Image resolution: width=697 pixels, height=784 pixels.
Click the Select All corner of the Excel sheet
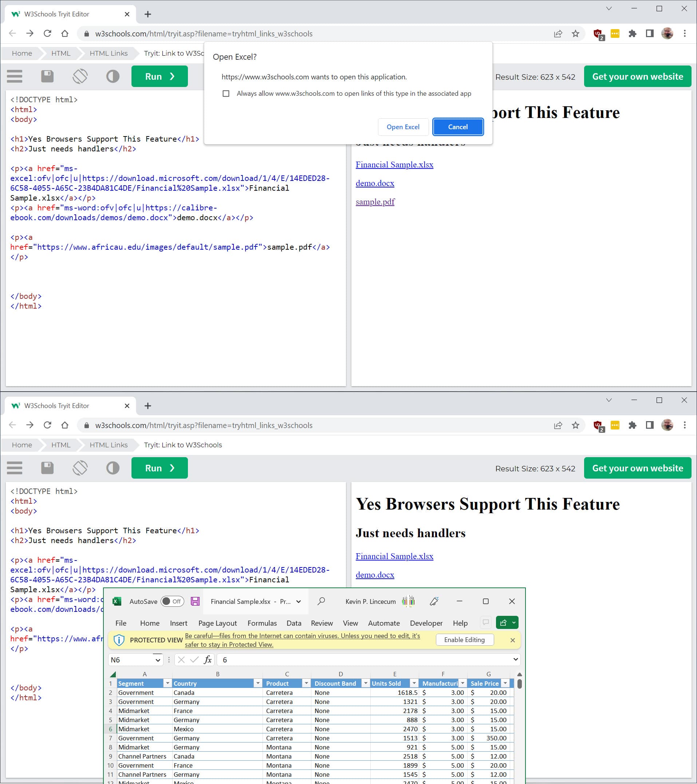[x=113, y=674]
